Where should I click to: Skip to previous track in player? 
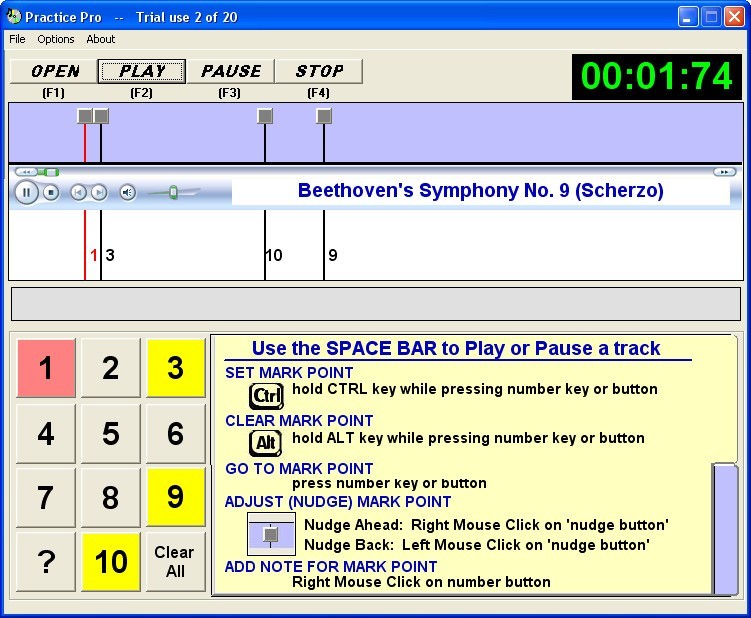[79, 193]
